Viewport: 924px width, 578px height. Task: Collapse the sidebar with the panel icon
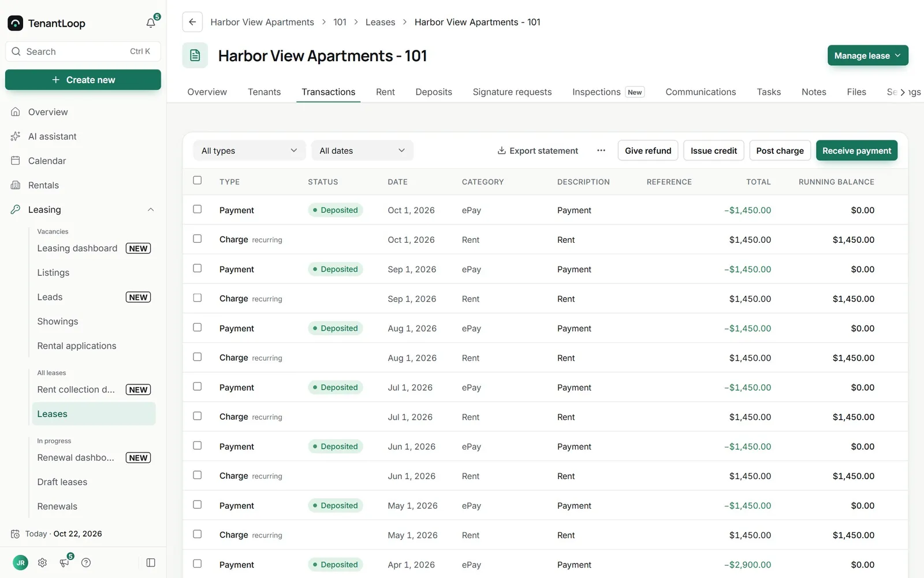(x=151, y=562)
